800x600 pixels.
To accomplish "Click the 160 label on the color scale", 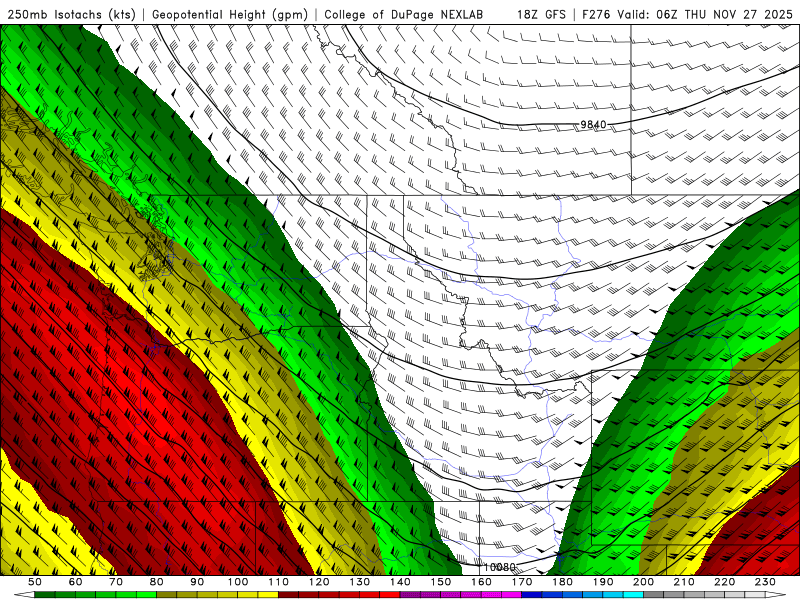I will pos(481,582).
